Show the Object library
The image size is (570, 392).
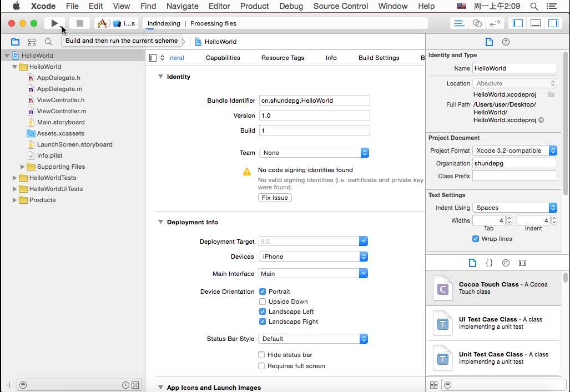(x=506, y=263)
